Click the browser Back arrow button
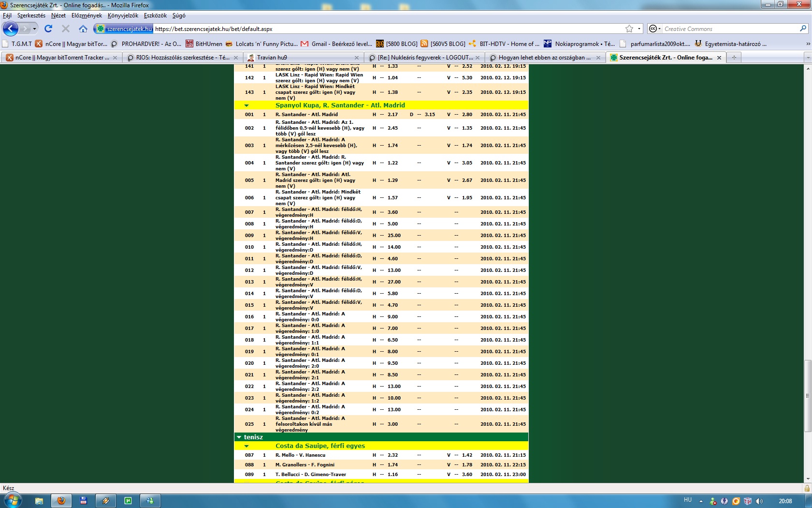Image resolution: width=812 pixels, height=508 pixels. point(10,29)
